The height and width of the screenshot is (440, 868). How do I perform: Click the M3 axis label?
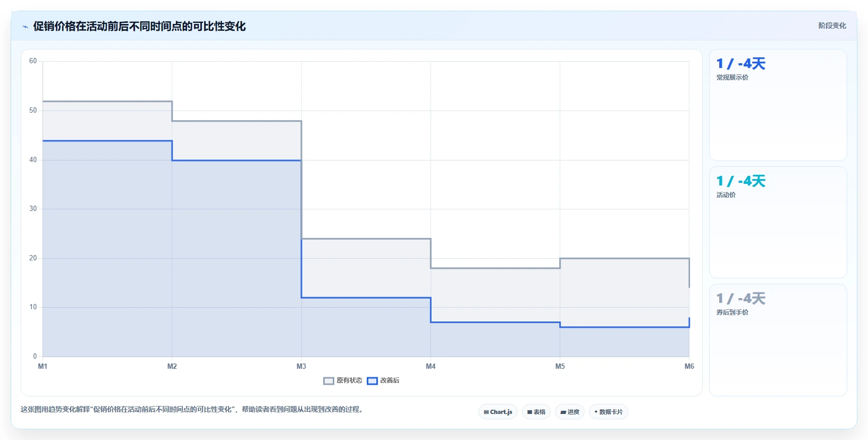301,366
